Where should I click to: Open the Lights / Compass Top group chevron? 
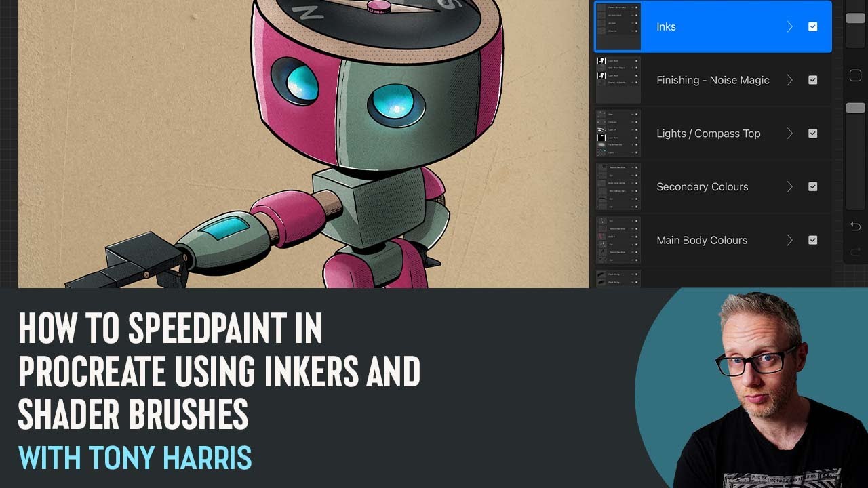click(789, 134)
